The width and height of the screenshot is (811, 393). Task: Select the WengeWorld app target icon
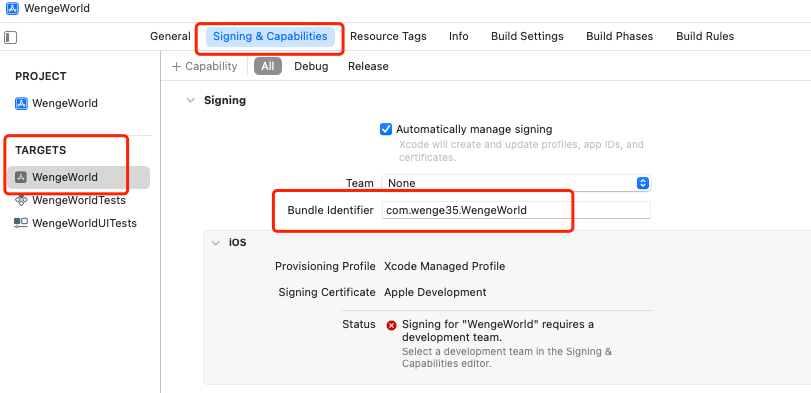click(x=21, y=177)
